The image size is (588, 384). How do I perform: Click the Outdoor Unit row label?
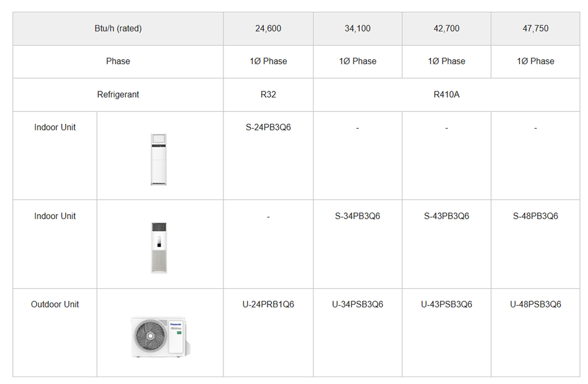tap(55, 304)
